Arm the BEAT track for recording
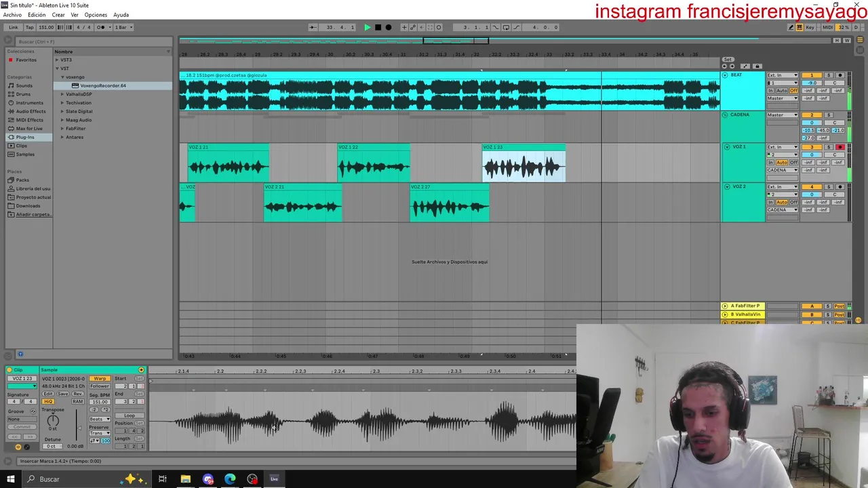The width and height of the screenshot is (868, 488). point(840,75)
